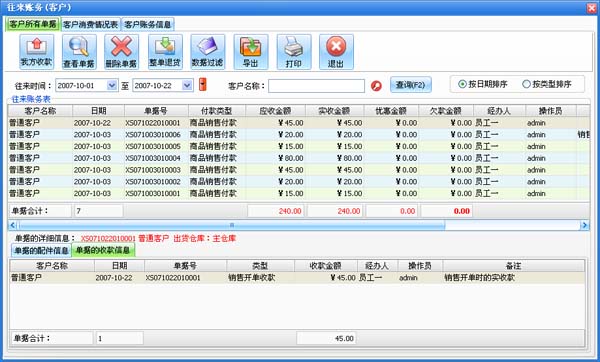Image resolution: width=600 pixels, height=362 pixels.
Task: Click the 欠款金额 column header
Action: click(445, 111)
